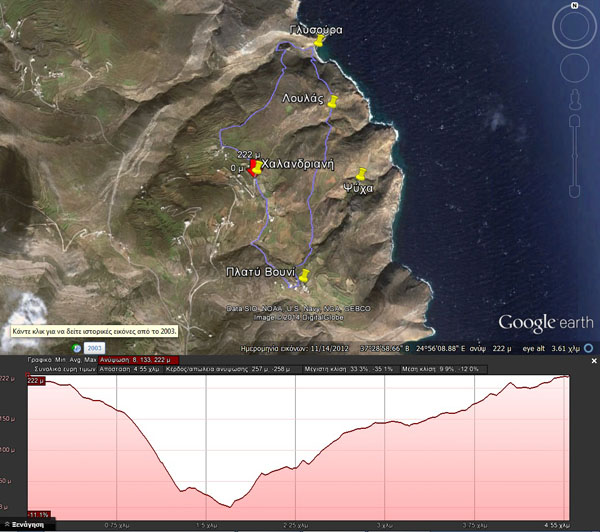
Task: Click the Λουλάς yellow placemark pin
Action: (x=333, y=101)
